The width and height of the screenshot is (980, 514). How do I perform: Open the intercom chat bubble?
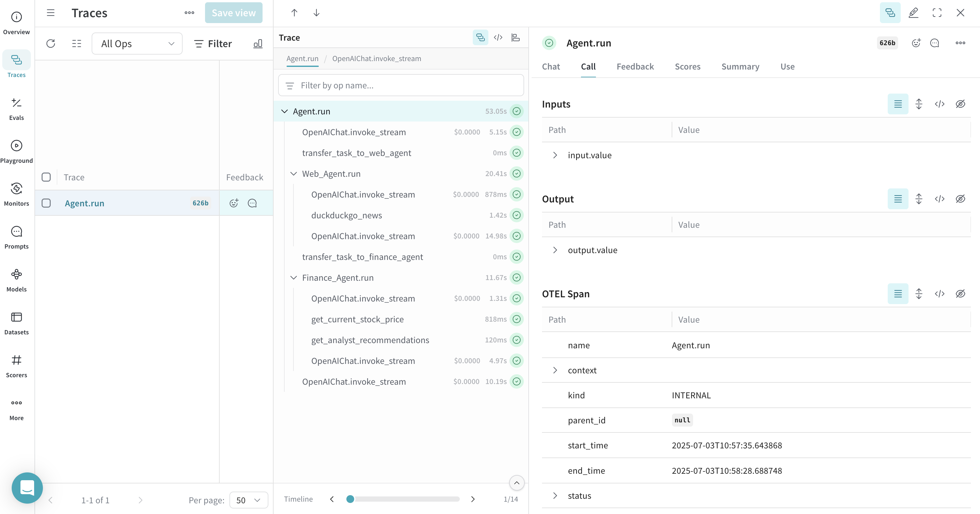27,487
